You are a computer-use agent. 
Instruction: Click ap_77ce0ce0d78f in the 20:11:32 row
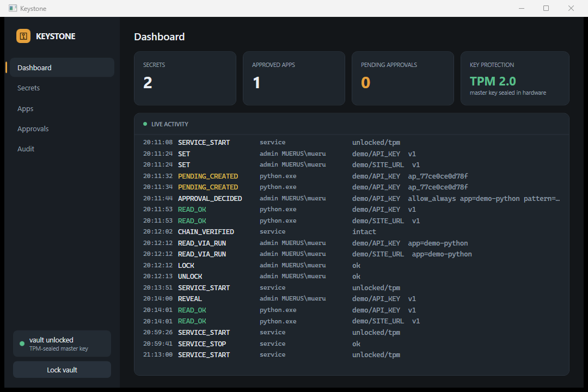438,176
